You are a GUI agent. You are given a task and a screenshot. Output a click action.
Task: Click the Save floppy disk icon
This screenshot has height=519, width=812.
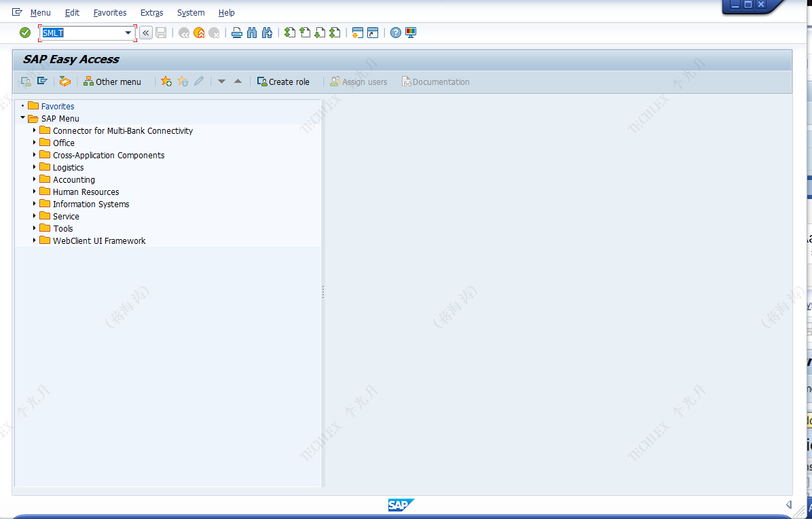(161, 33)
